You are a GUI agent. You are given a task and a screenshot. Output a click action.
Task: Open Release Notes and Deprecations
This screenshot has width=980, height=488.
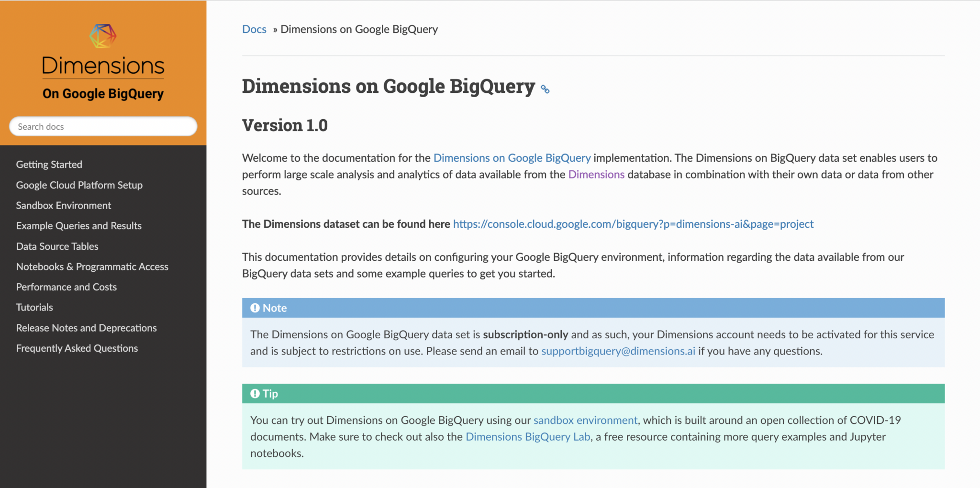coord(86,328)
